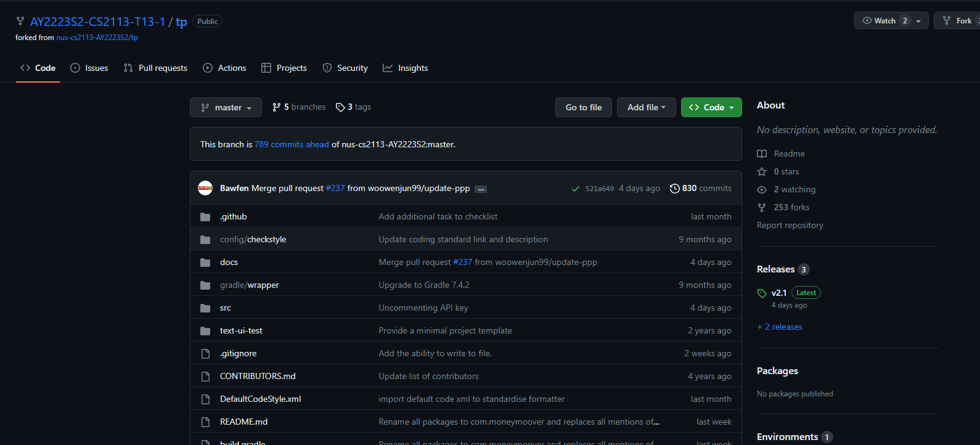Screen dimensions: 980x445
Task: Open the upstream nus-cs2113-AY2223S2/tp link
Action: point(97,38)
